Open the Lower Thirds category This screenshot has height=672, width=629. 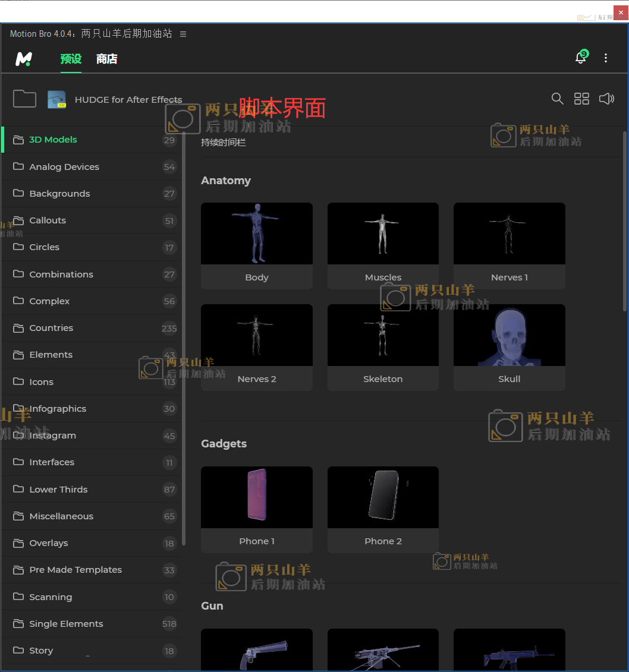(58, 490)
